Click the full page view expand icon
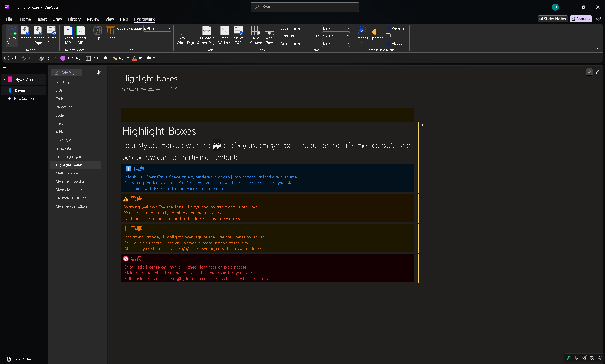Viewport: 605px width, 364px height. [597, 72]
